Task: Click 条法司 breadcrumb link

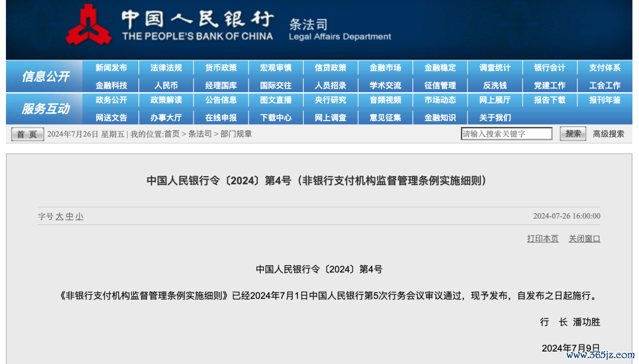Action: [x=200, y=134]
